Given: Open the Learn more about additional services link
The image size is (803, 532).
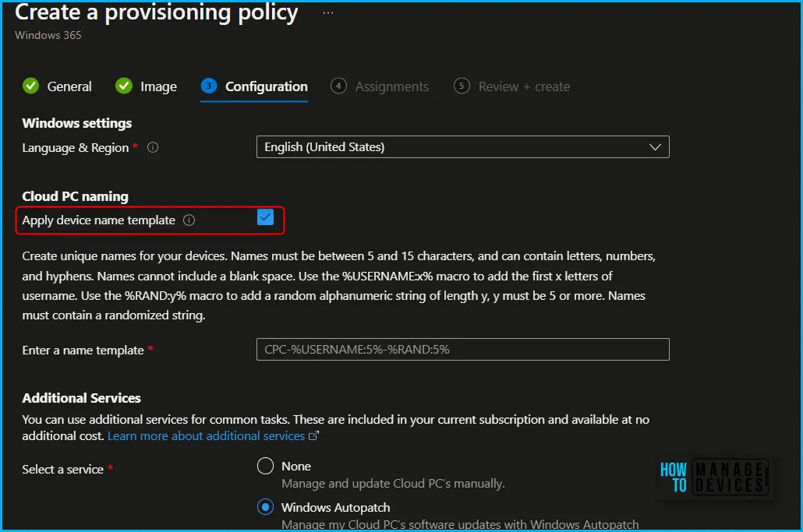Looking at the screenshot, I should 207,436.
